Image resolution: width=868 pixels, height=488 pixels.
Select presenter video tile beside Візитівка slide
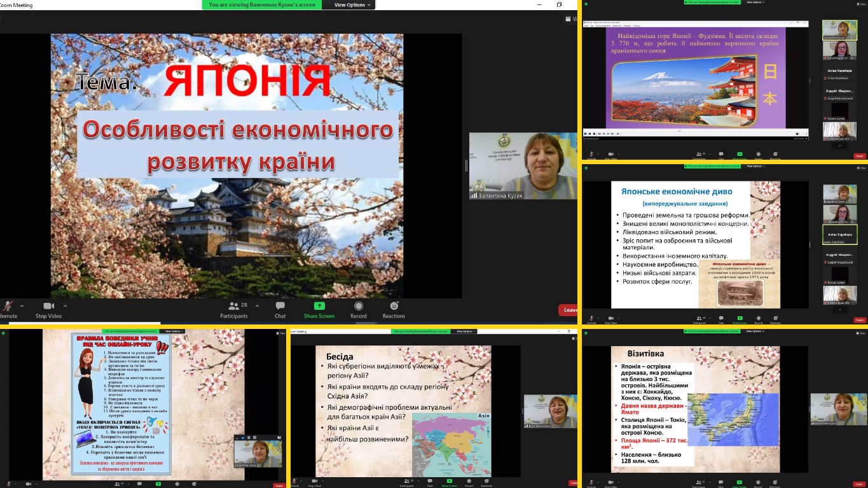[x=837, y=409]
